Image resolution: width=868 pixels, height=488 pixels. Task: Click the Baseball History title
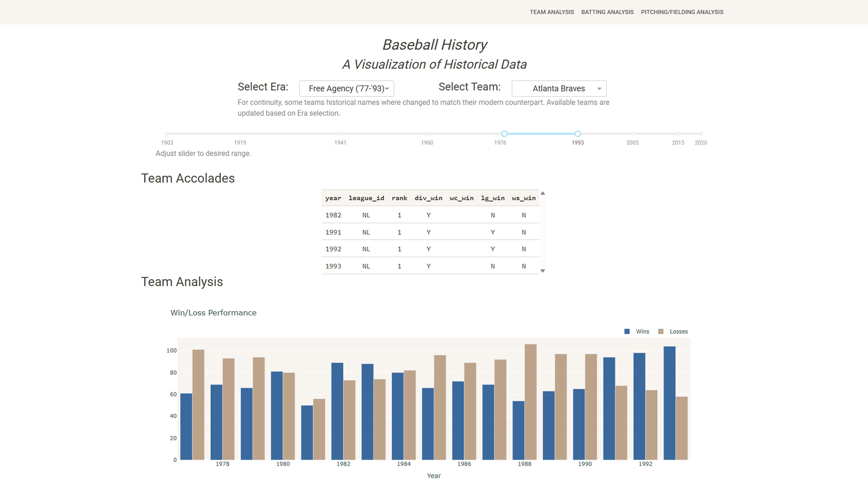click(435, 45)
